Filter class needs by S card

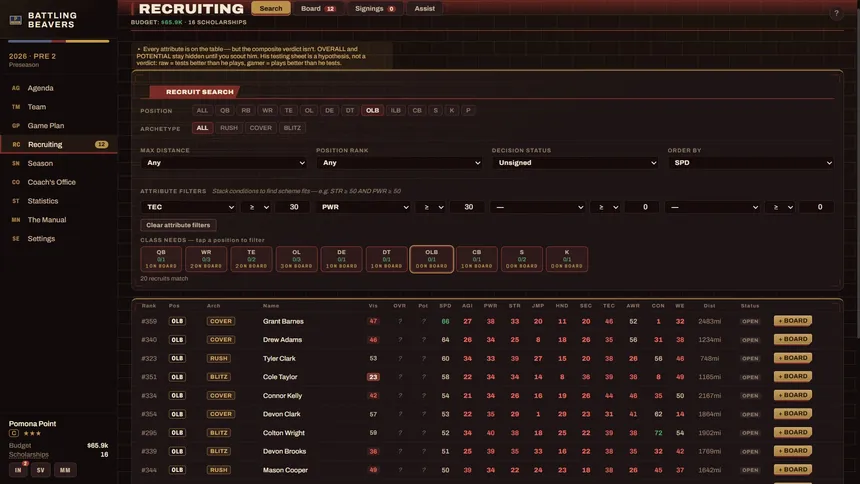pos(522,259)
